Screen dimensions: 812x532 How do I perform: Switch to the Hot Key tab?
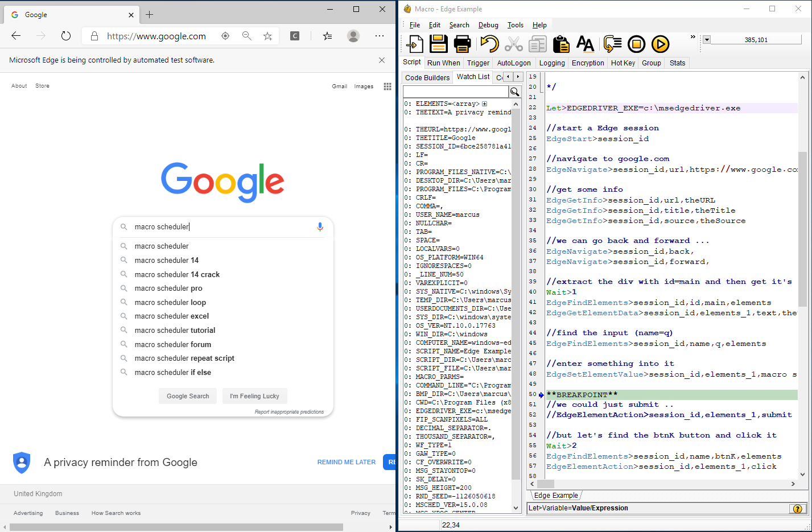click(x=623, y=63)
